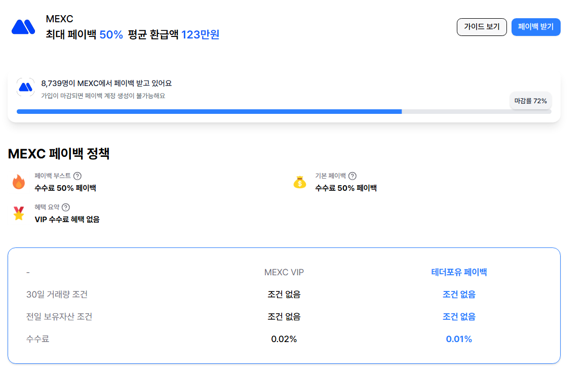Click the 테더포유 페이백 column header

[459, 272]
